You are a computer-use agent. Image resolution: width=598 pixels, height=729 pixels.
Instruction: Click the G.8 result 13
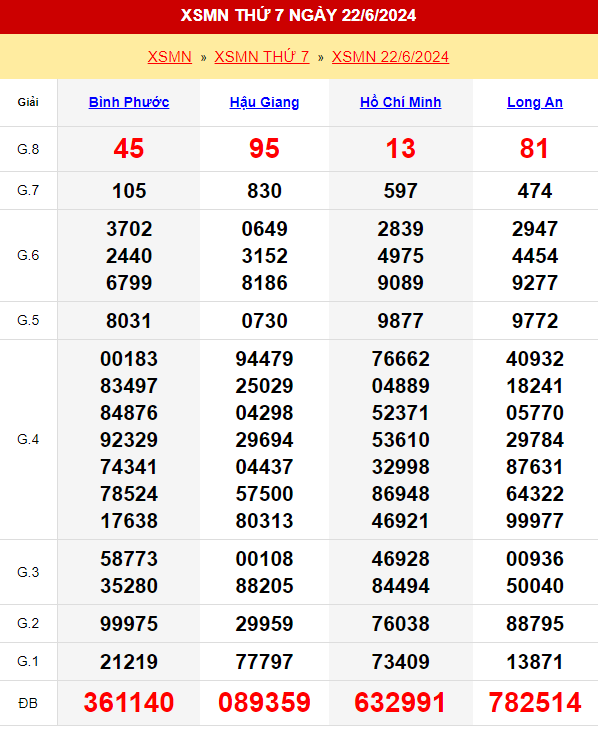pos(400,149)
